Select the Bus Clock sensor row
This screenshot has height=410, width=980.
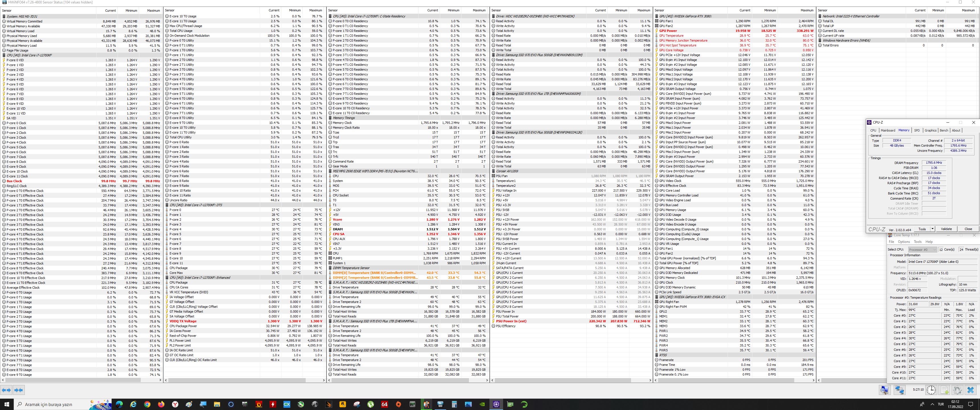tap(81, 181)
